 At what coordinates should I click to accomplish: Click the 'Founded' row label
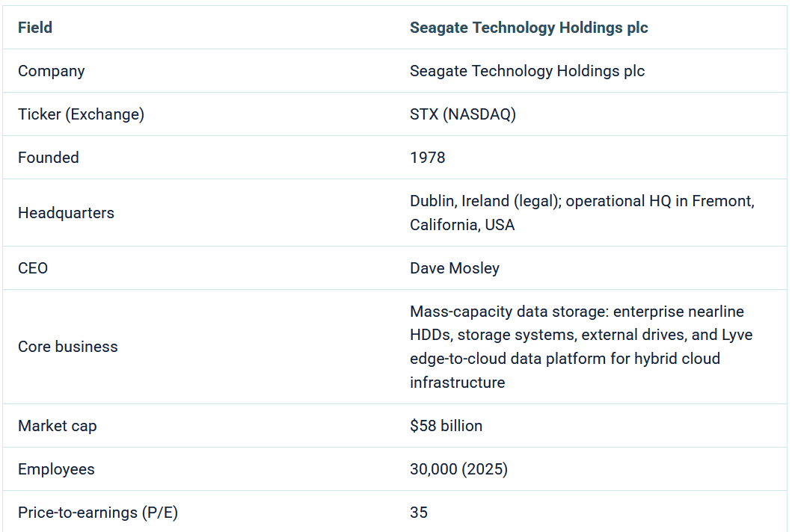(49, 158)
